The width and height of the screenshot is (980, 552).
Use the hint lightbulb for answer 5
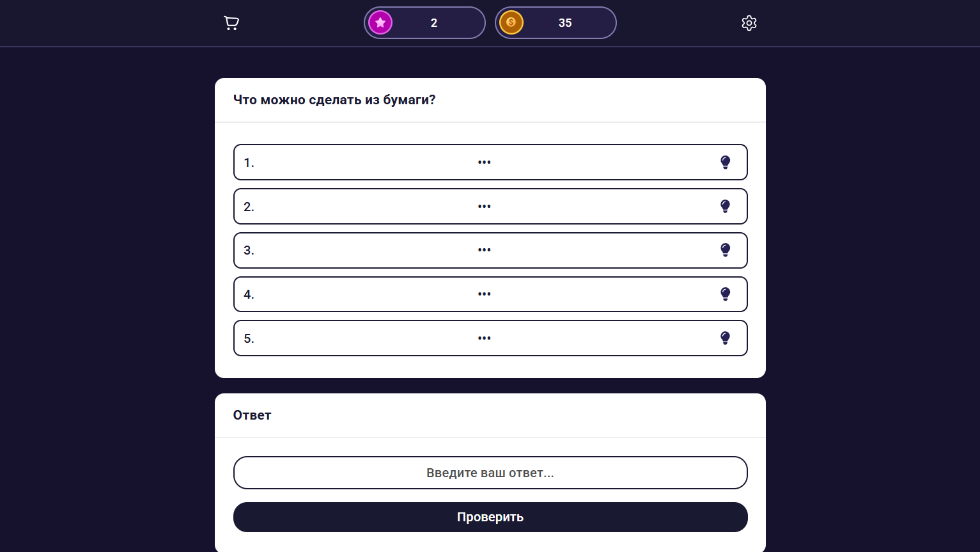click(x=725, y=338)
